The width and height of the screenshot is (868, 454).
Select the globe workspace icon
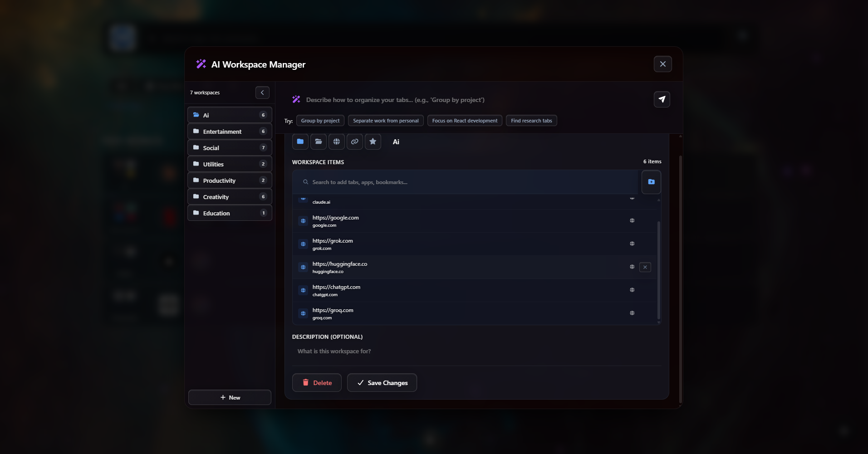(337, 142)
